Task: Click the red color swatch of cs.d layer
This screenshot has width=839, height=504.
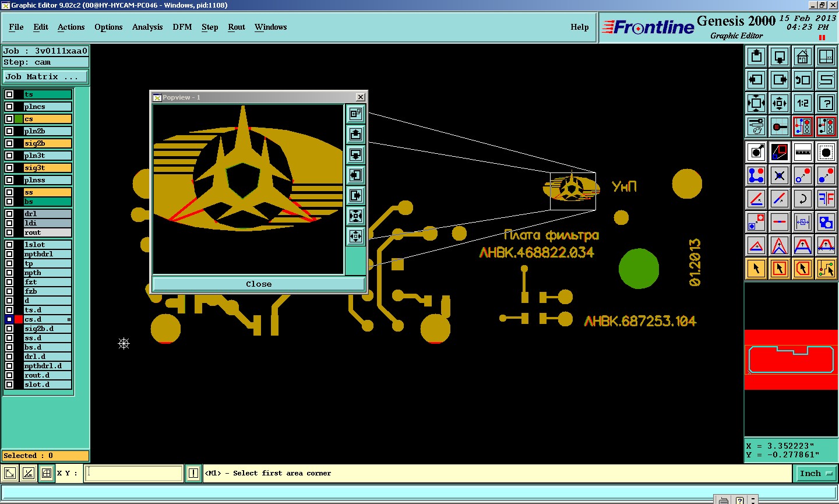Action: click(x=19, y=319)
